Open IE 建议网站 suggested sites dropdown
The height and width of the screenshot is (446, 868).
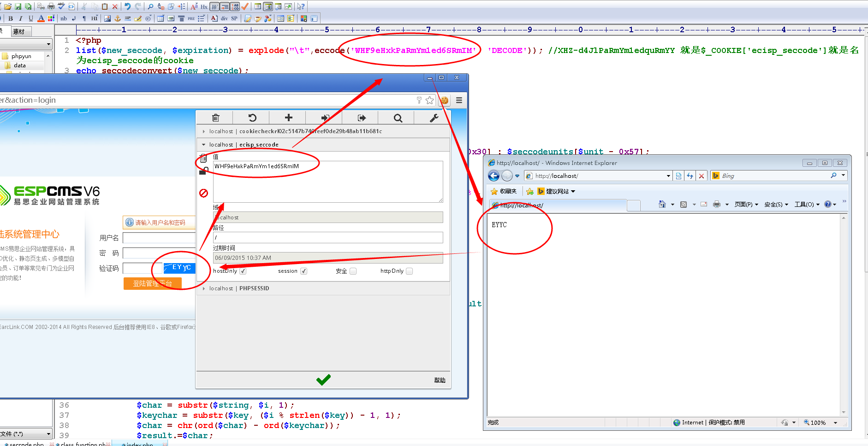[x=556, y=191]
